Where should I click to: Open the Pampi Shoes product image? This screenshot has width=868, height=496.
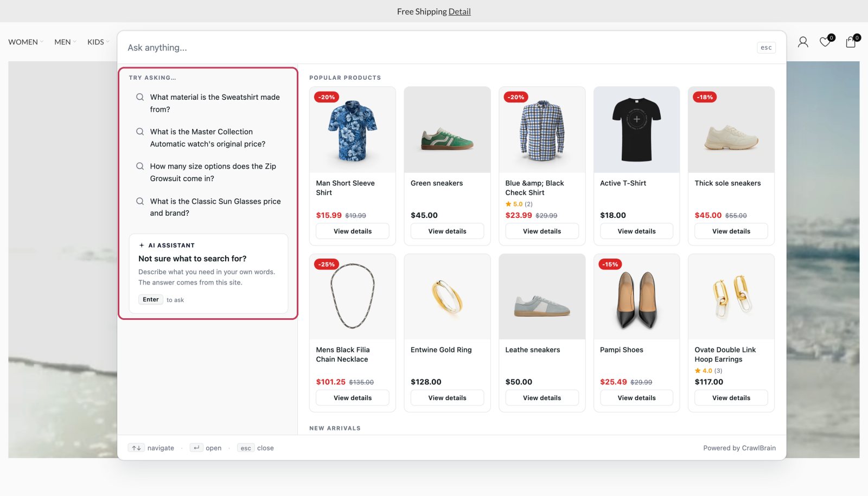(x=637, y=297)
